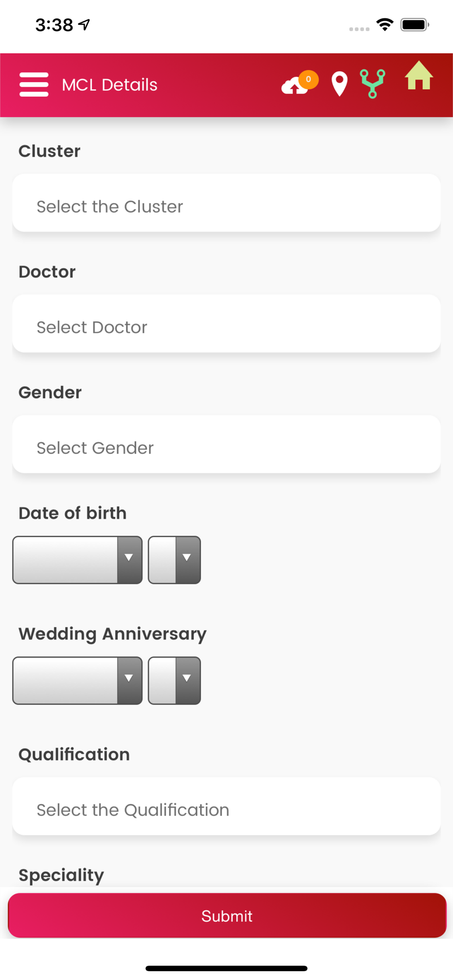Expand the Date of birth month picker
This screenshot has height=980, width=453.
click(x=77, y=560)
